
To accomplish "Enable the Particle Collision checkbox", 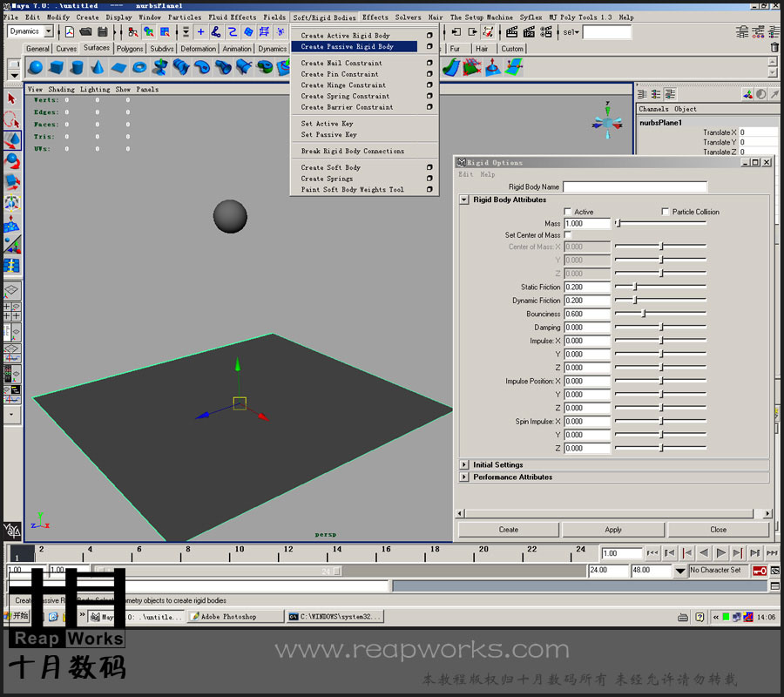I will [x=665, y=212].
